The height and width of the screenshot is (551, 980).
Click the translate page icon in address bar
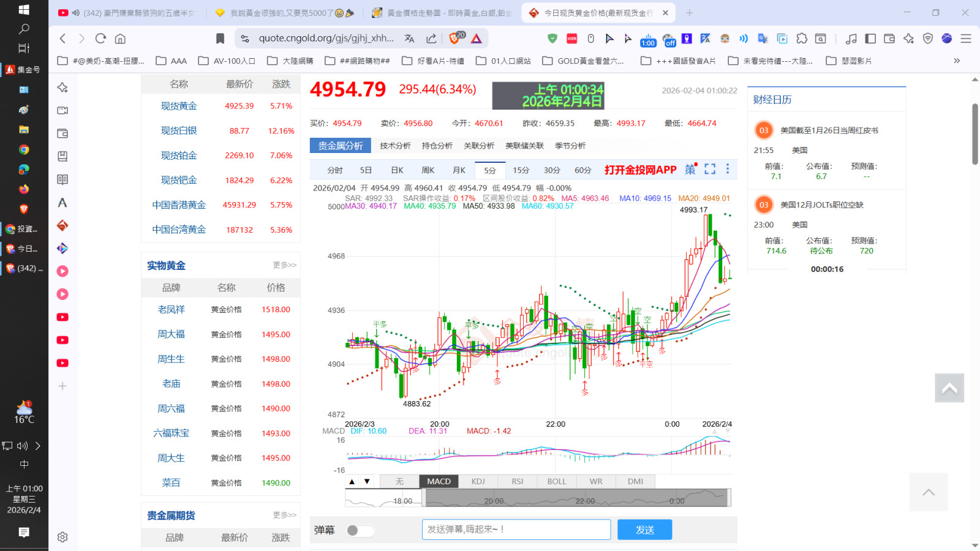(x=409, y=39)
